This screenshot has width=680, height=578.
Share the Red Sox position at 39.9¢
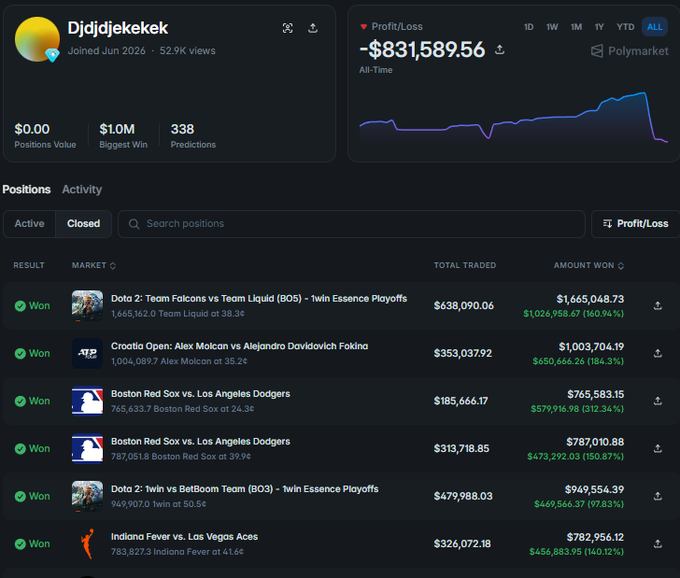(657, 448)
